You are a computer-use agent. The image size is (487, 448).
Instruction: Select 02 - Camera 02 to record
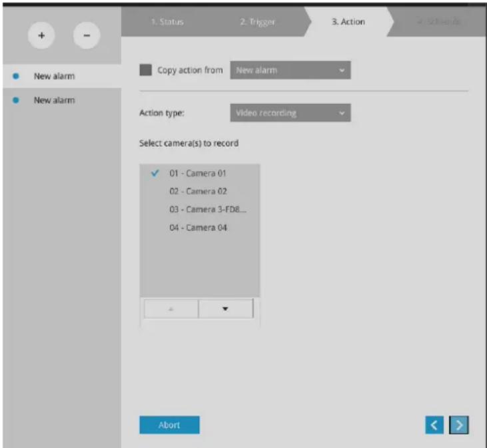coord(199,191)
